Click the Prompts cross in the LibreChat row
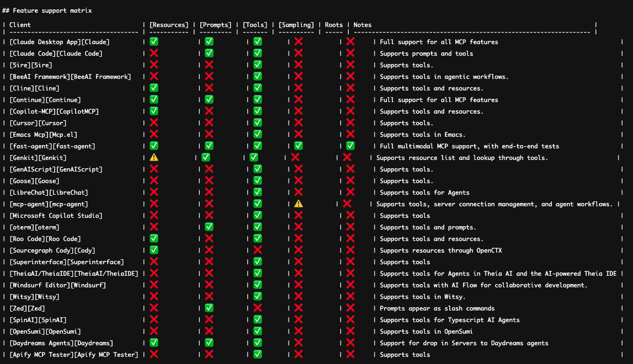 (x=209, y=192)
